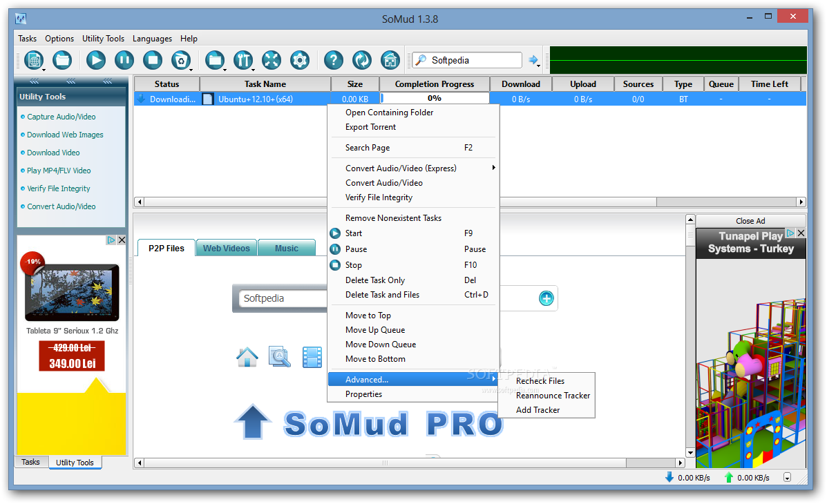Open Properties from context menu

364,394
